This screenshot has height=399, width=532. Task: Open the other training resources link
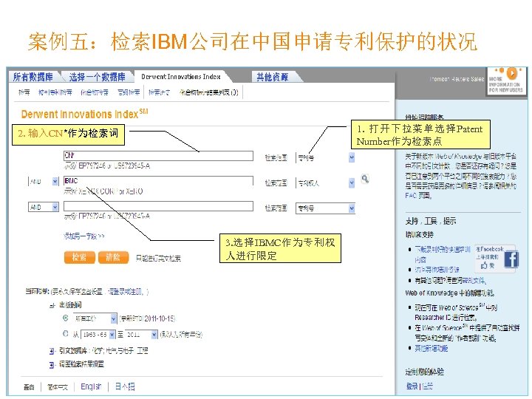437,270
